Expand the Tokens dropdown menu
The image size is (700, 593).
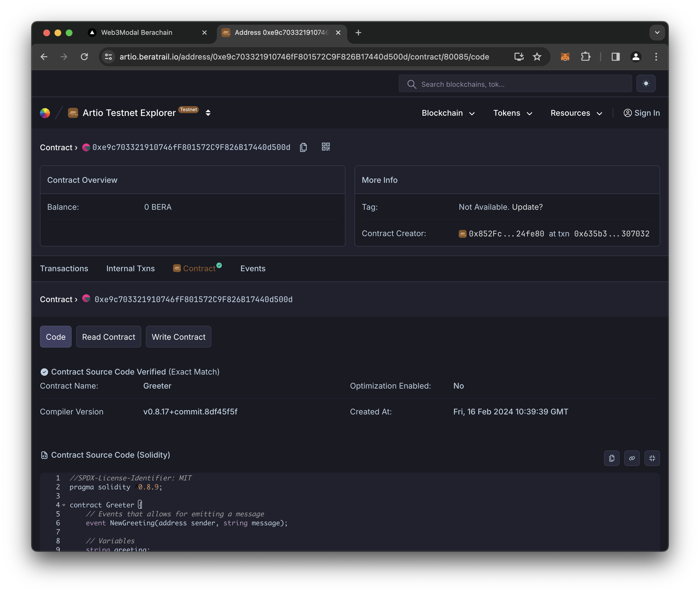pos(513,113)
